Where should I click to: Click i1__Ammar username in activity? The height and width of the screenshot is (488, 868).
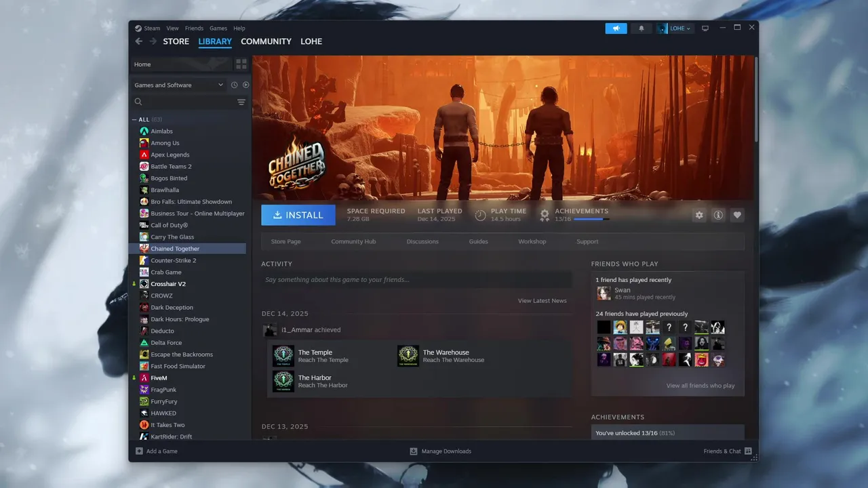coord(296,330)
